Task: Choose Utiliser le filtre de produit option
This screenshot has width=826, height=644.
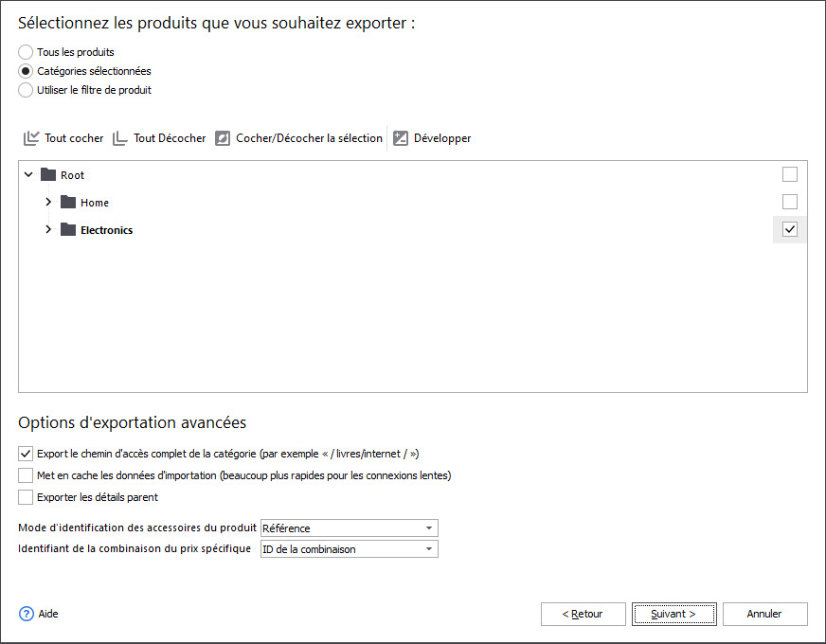Action: 26,90
